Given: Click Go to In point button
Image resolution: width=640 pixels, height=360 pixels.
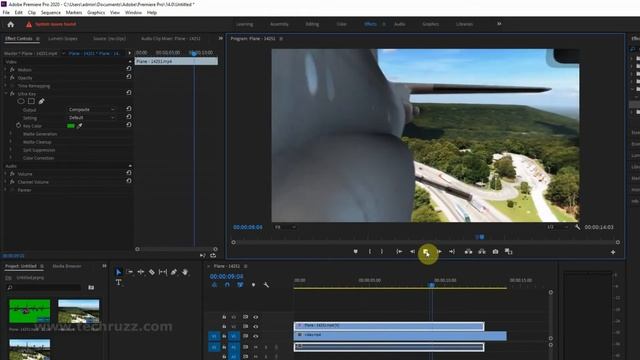Looking at the screenshot, I should [399, 252].
